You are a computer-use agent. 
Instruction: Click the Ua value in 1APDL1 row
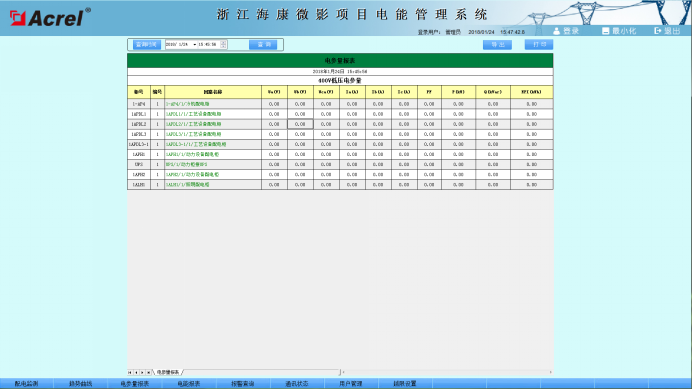(274, 114)
